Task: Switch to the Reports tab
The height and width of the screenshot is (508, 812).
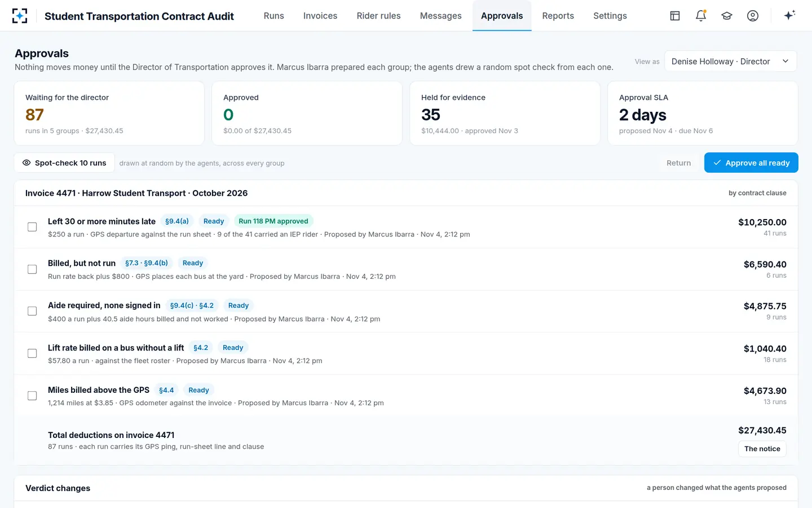Action: coord(558,16)
